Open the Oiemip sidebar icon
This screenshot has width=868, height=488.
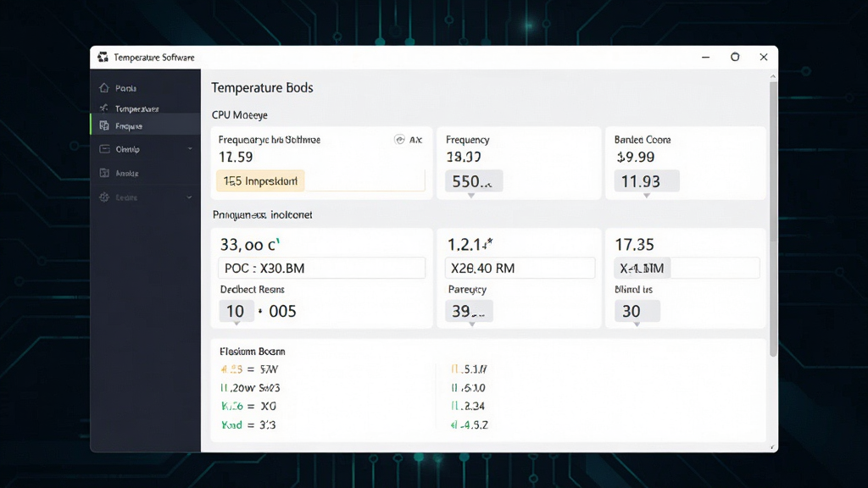[x=104, y=149]
